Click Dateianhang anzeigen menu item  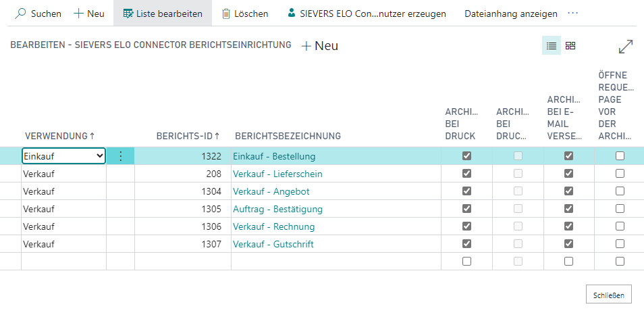tap(510, 14)
